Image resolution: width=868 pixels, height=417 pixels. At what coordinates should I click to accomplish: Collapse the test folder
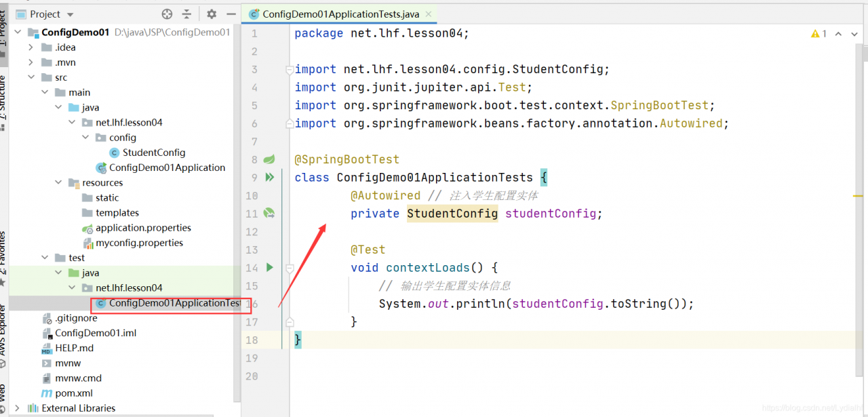[x=44, y=258]
